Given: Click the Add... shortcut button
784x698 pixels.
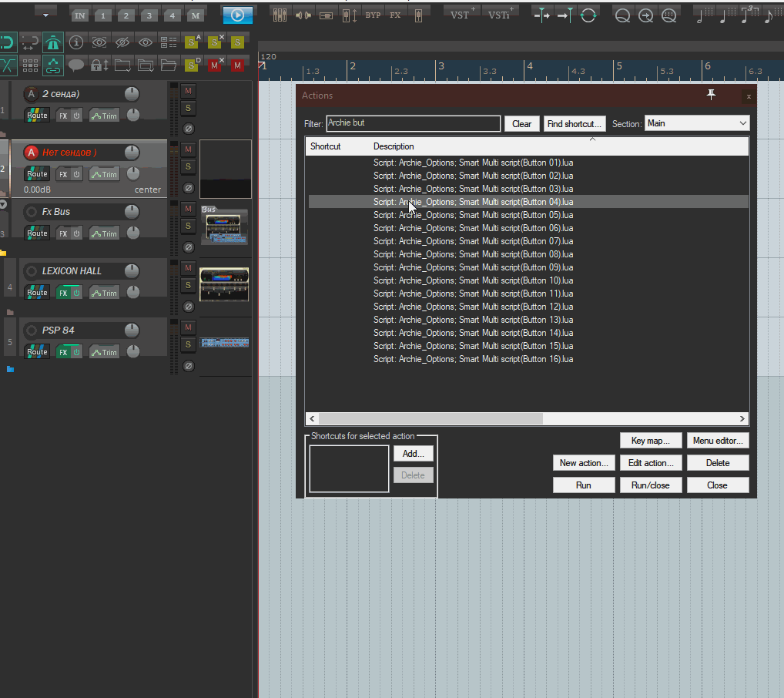Looking at the screenshot, I should pos(413,453).
